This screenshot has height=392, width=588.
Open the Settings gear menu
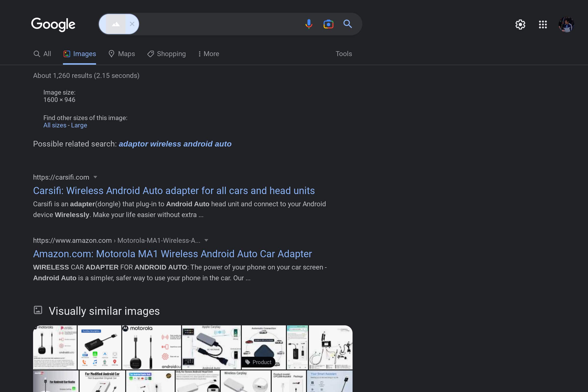[520, 24]
